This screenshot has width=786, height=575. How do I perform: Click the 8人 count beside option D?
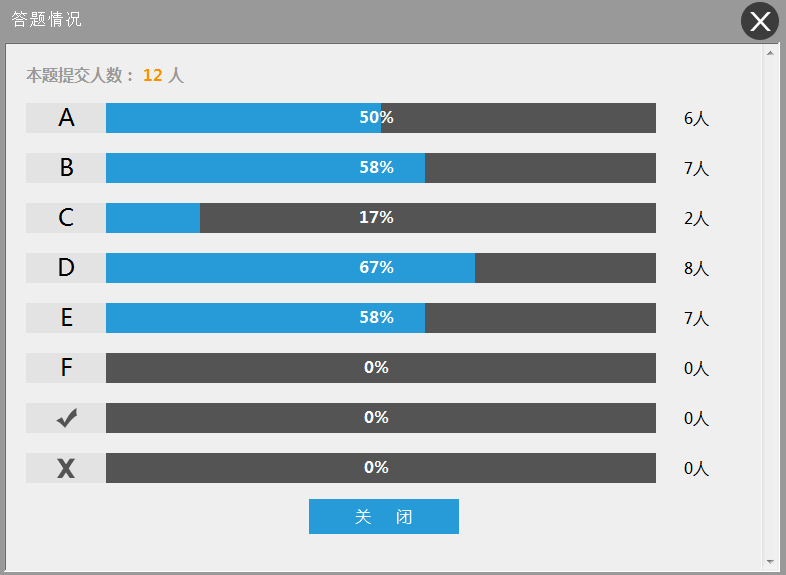696,268
